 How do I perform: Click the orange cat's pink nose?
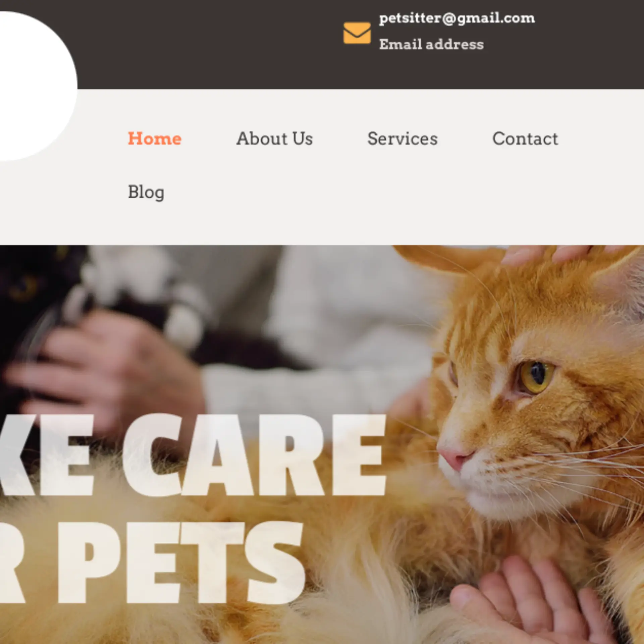point(455,458)
